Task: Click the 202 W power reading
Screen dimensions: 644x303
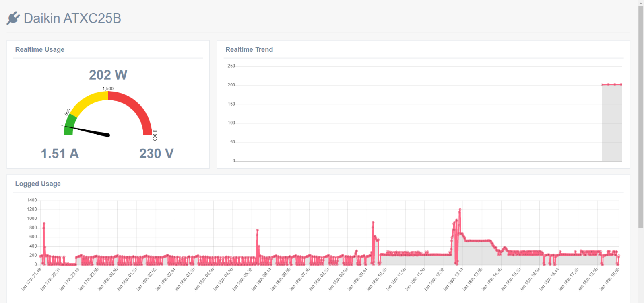Action: (108, 75)
